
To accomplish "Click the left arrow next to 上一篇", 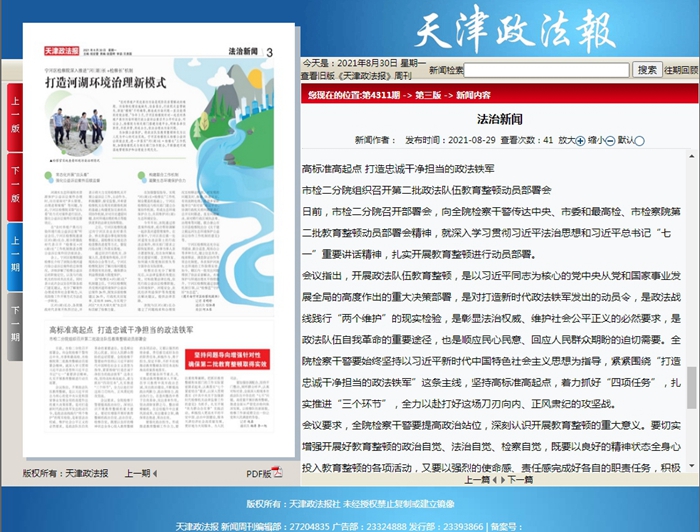I will [x=494, y=480].
